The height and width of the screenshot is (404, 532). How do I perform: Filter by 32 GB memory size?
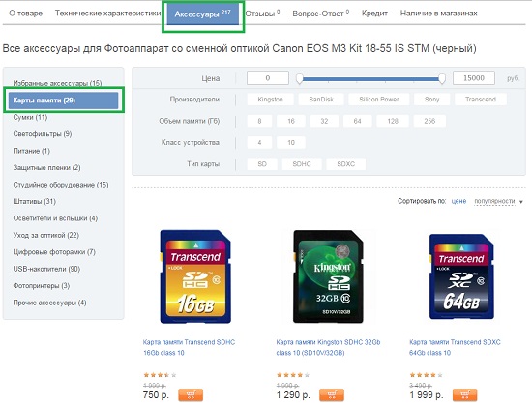pos(324,121)
